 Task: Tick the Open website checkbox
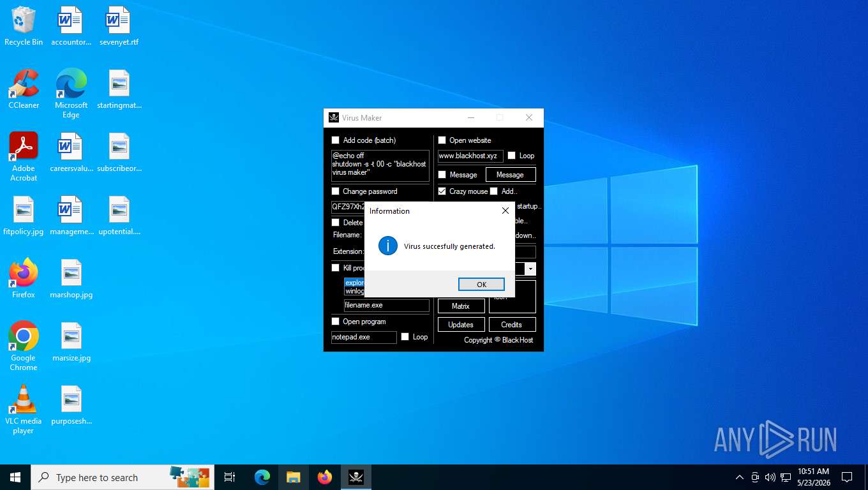(442, 140)
